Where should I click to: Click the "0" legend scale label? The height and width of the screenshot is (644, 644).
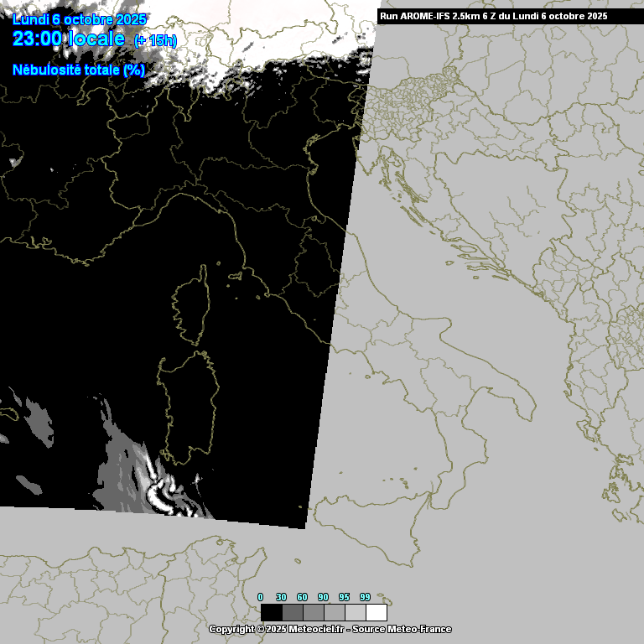coord(260,597)
